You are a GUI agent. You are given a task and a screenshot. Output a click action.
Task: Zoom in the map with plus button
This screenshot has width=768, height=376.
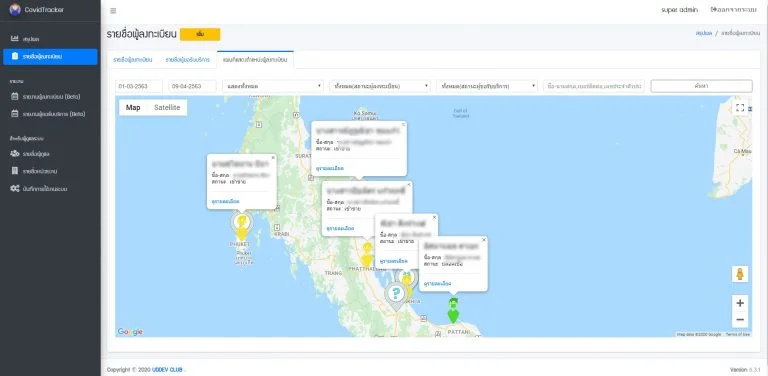pos(740,303)
